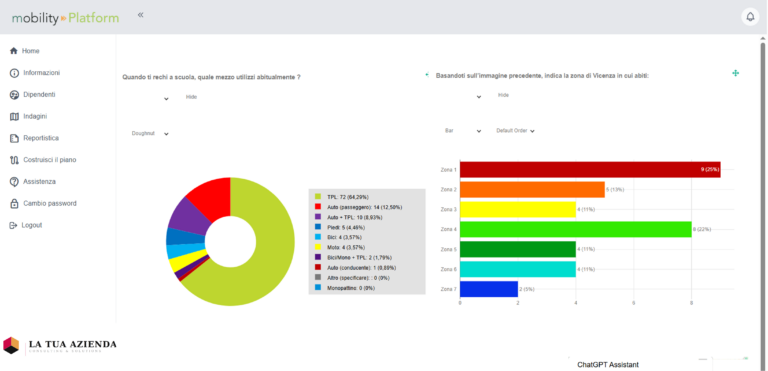This screenshot has height=371, width=768.
Task: Toggle the Auto (conducente) legend entry
Action: (x=355, y=268)
